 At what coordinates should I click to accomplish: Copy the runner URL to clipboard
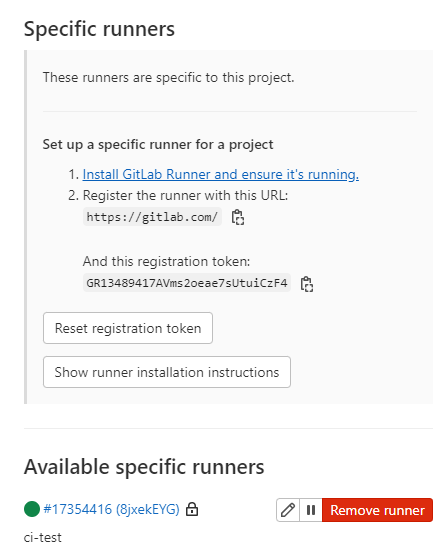(x=238, y=217)
